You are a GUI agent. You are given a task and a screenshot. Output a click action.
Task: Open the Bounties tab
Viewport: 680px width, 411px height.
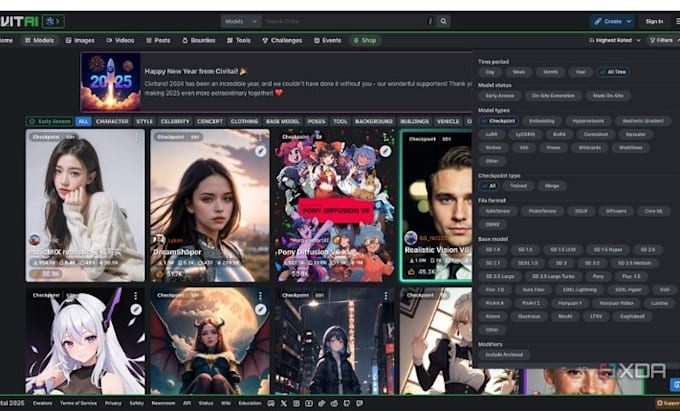click(199, 40)
